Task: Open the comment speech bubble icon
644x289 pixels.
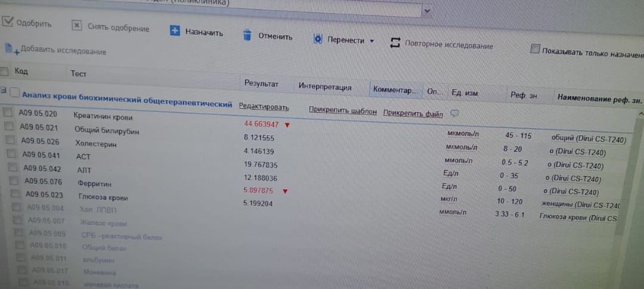Action: (454, 113)
